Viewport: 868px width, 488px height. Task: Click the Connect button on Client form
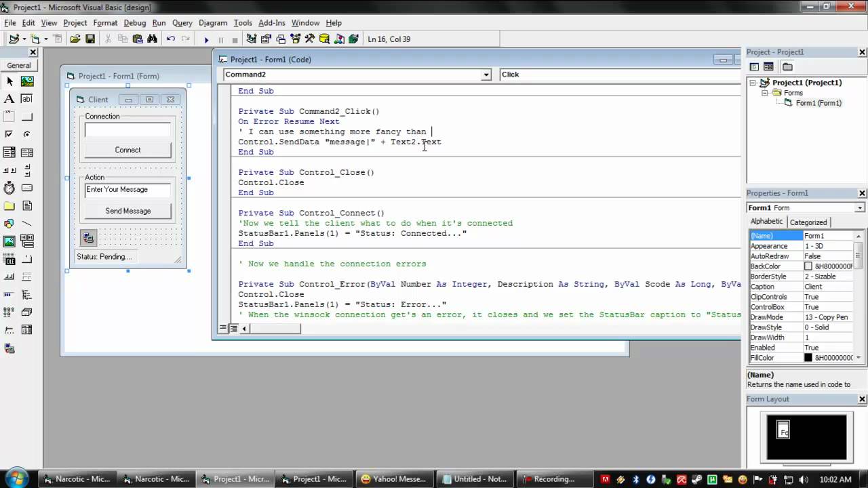[x=127, y=150]
